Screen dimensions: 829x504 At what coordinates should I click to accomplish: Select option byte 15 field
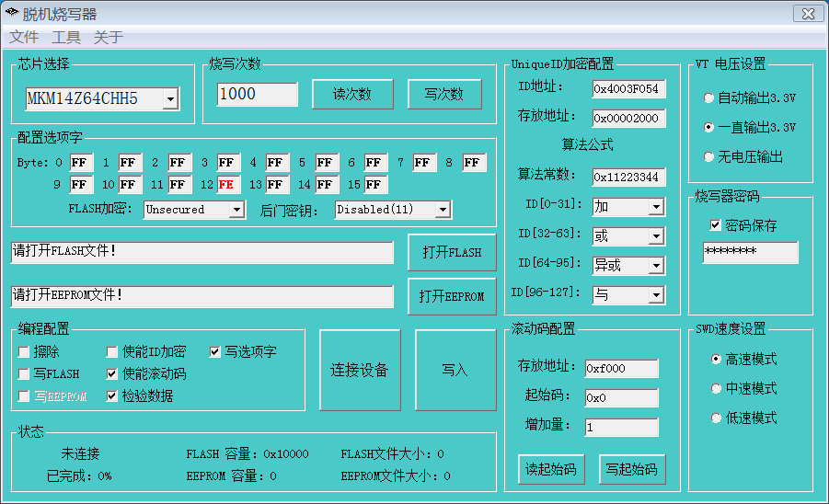(375, 184)
